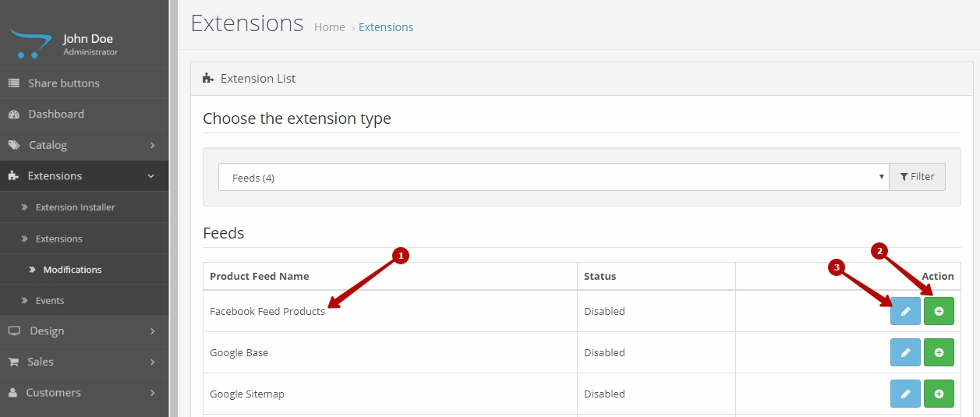Screen dimensions: 980x417
Task: Expand the Customers menu chevron
Action: tap(153, 392)
